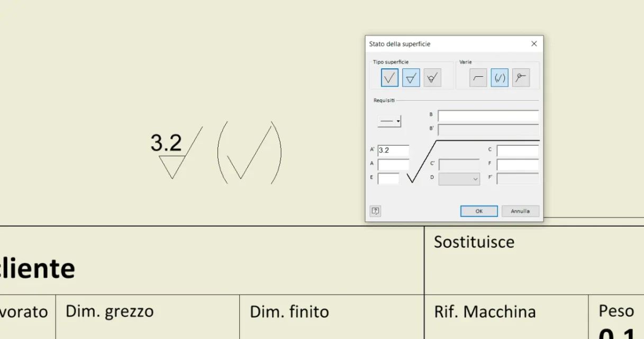Select the 3.2 surface symbol on drawing
Screen dimensions: 644x339
pos(176,153)
